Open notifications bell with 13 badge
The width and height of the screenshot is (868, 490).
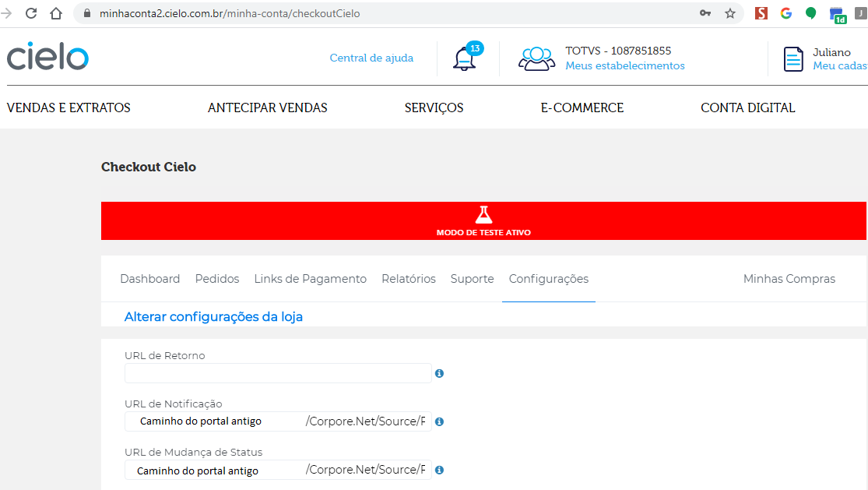[x=468, y=56]
